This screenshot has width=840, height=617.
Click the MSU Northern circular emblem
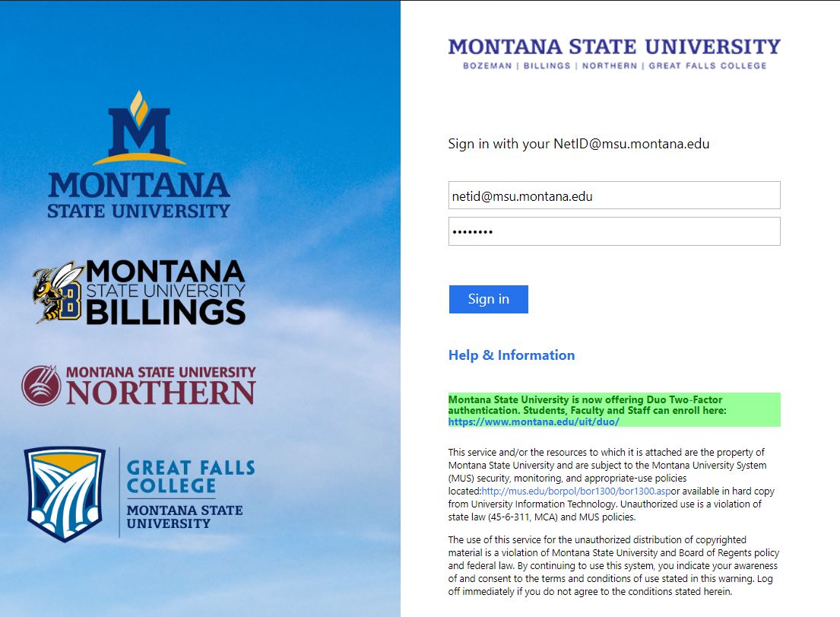41,386
